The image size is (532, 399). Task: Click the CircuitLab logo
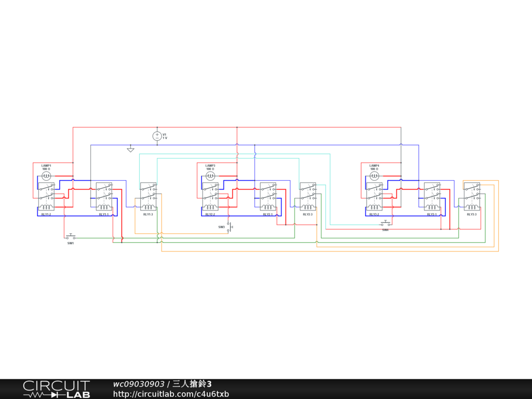point(56,389)
